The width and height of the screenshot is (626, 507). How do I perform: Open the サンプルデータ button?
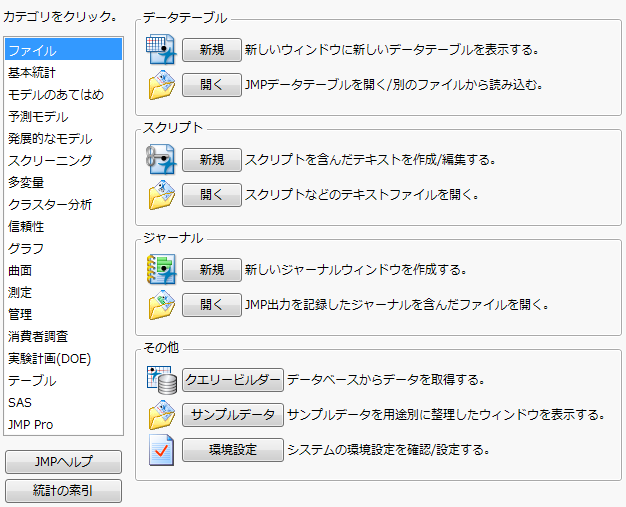coord(233,415)
